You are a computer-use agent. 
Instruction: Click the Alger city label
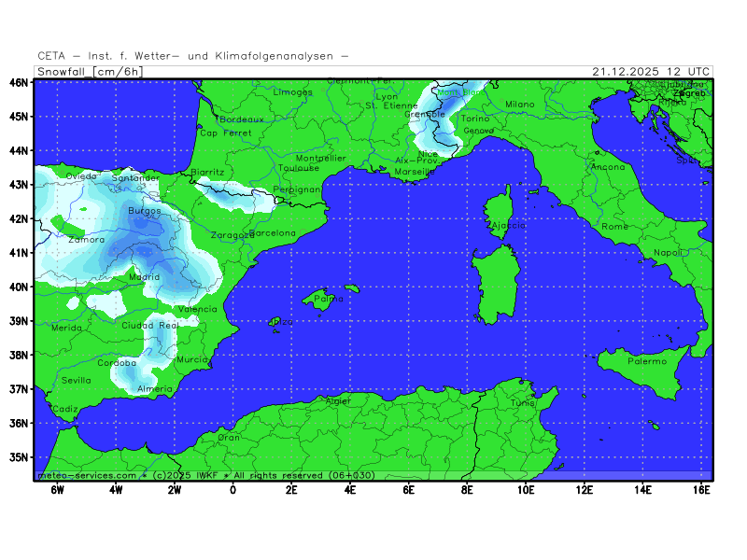pos(337,401)
